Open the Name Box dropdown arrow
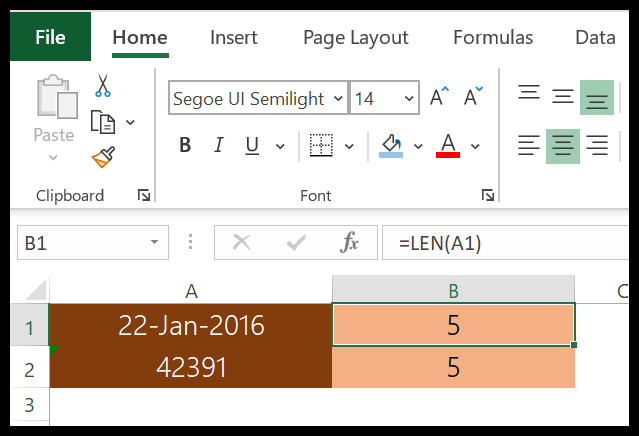Viewport: 639px width, 436px height. [x=154, y=242]
